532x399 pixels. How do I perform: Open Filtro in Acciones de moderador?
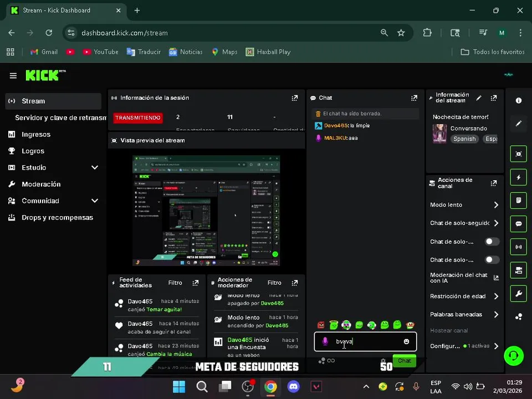click(274, 283)
